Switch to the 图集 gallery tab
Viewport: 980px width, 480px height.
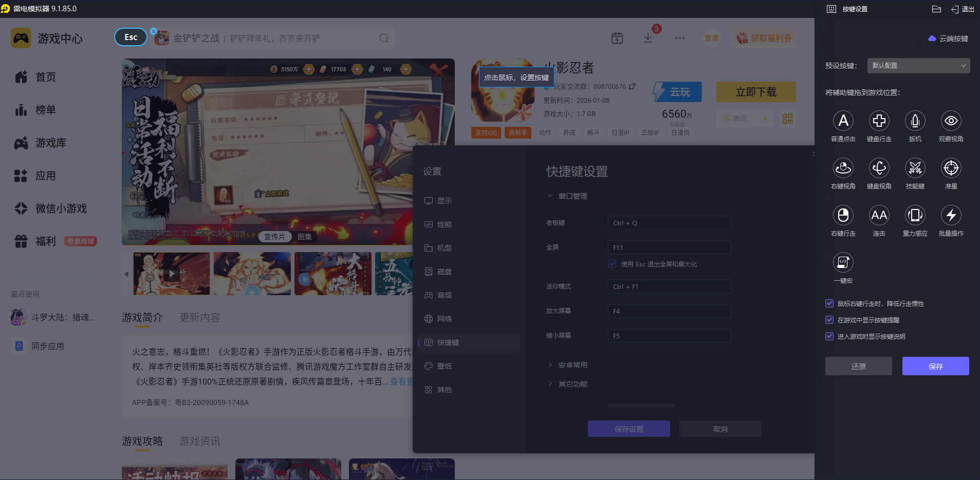pos(305,237)
